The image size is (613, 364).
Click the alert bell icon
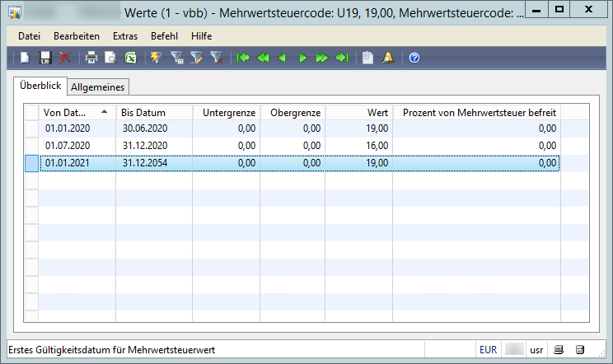point(388,58)
